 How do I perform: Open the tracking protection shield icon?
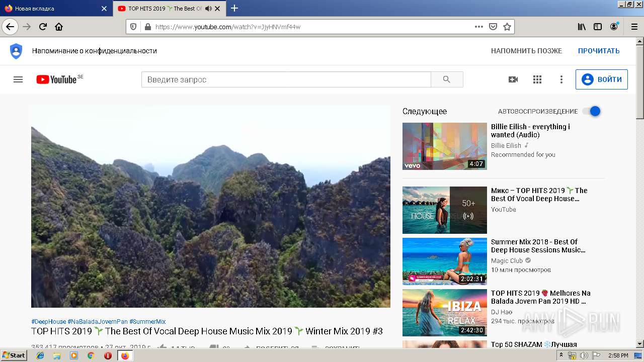pyautogui.click(x=133, y=27)
